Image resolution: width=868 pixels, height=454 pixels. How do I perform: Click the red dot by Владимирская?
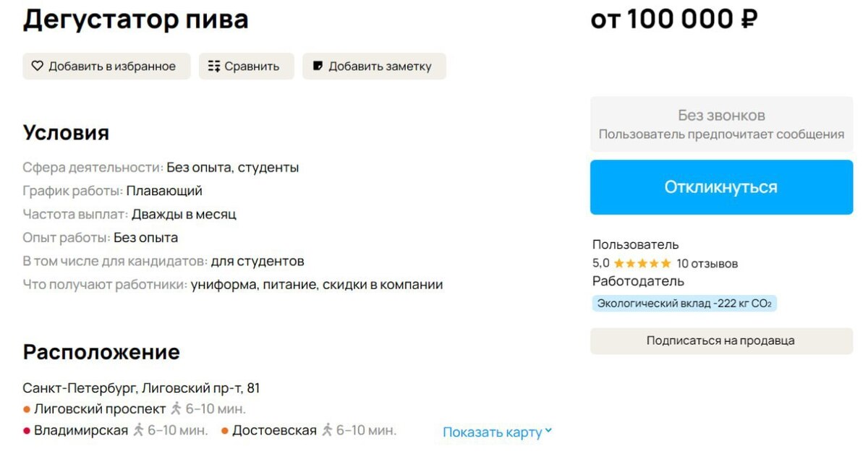point(27,431)
